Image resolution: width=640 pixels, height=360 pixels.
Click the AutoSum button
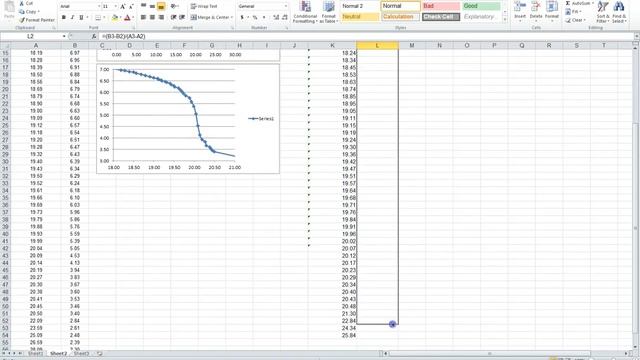tap(579, 3)
